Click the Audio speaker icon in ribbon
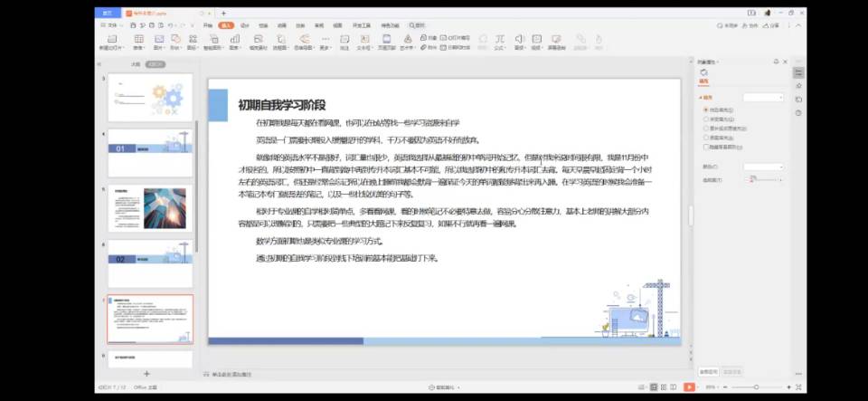This screenshot has height=401, width=868. click(519, 41)
